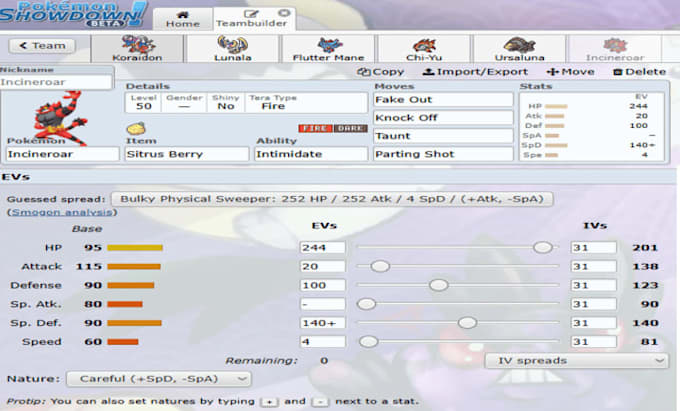The width and height of the screenshot is (680, 411).
Task: Select the Ursaluna team slot
Action: point(520,49)
